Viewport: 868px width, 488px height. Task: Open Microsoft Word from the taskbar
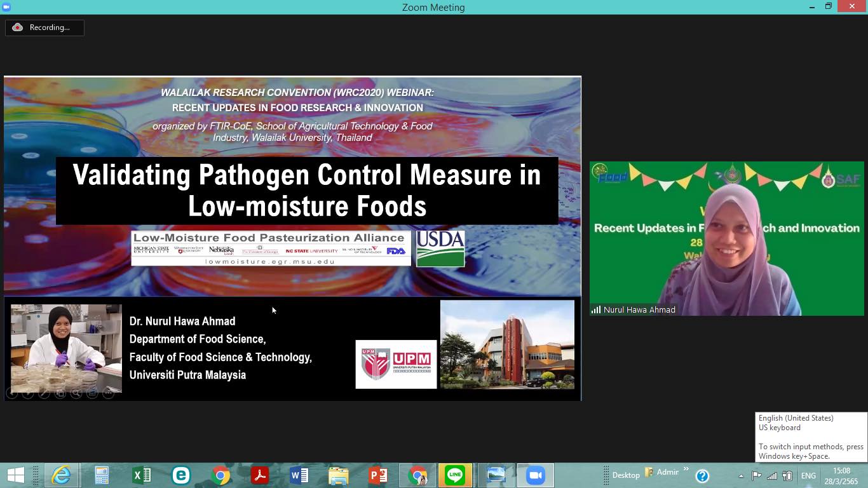[299, 475]
